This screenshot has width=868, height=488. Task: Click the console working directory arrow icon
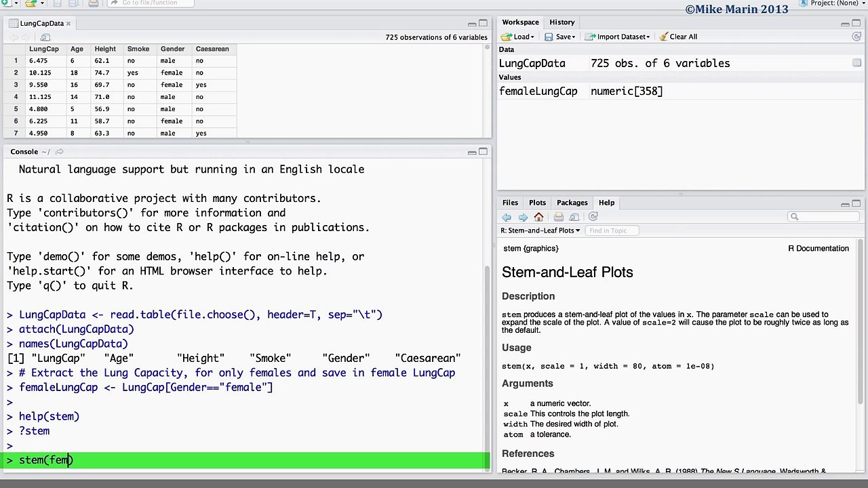[59, 152]
